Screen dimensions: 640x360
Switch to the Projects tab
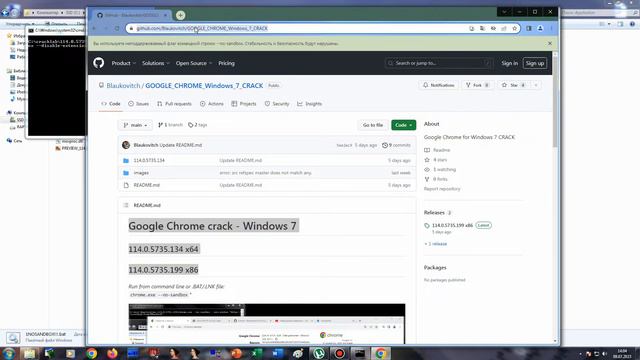point(244,104)
